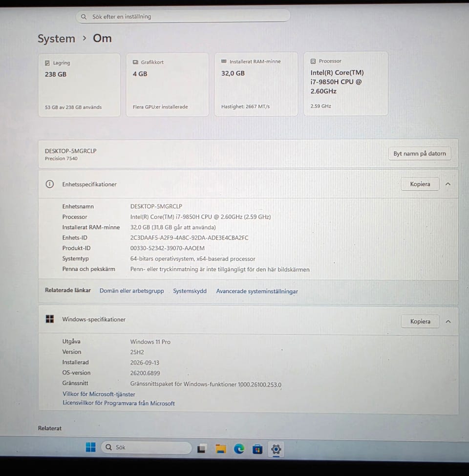Open Microsoft Store from the taskbar
This screenshot has width=469, height=476.
pos(257,449)
